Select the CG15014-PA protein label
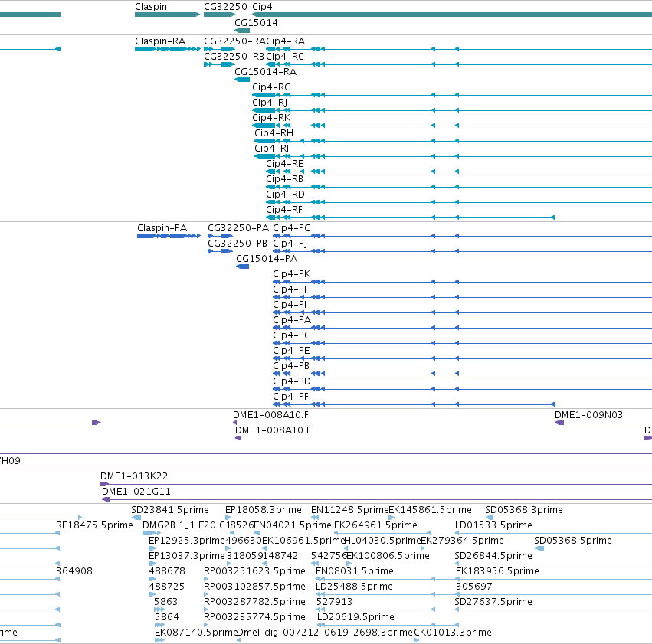The width and height of the screenshot is (652, 644). tap(267, 259)
